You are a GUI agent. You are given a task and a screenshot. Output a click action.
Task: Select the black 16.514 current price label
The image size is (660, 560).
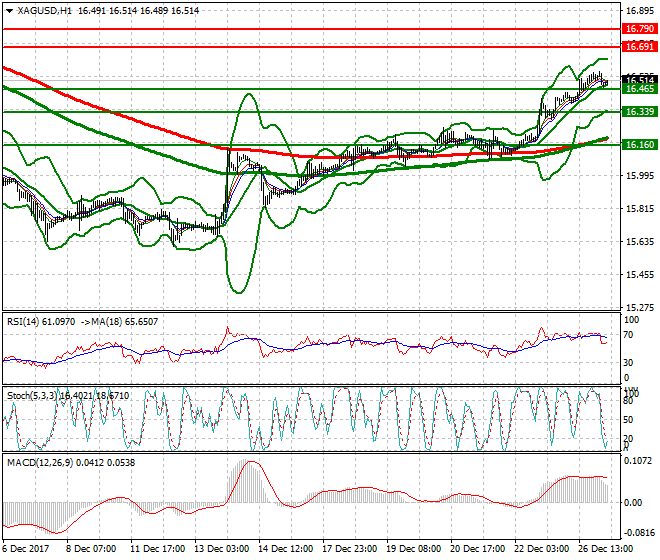[x=640, y=79]
